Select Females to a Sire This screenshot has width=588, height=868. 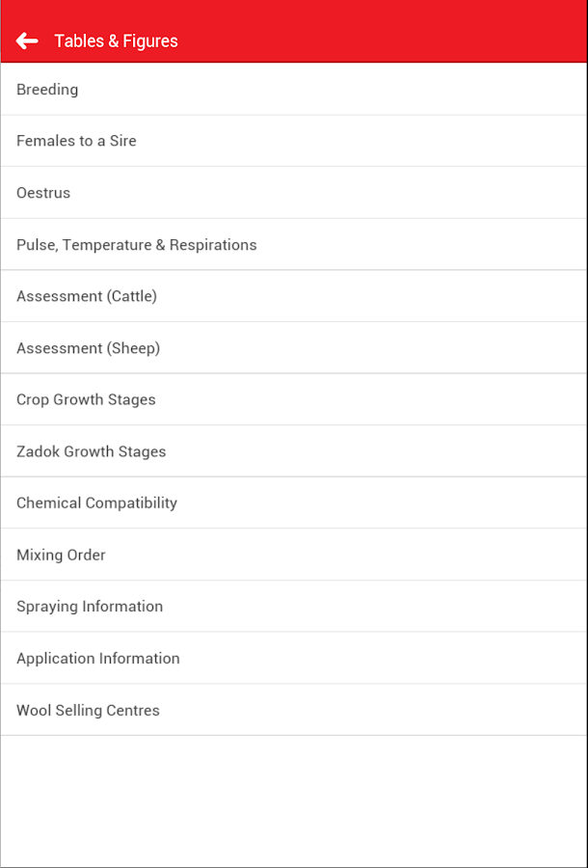tap(76, 141)
